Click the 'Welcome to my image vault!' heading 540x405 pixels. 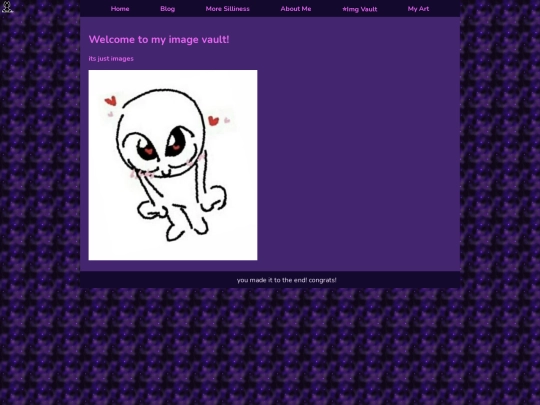(x=159, y=39)
